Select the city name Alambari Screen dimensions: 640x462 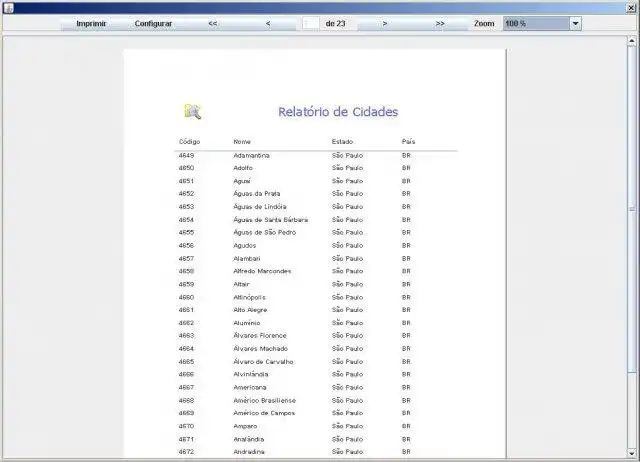coord(247,258)
